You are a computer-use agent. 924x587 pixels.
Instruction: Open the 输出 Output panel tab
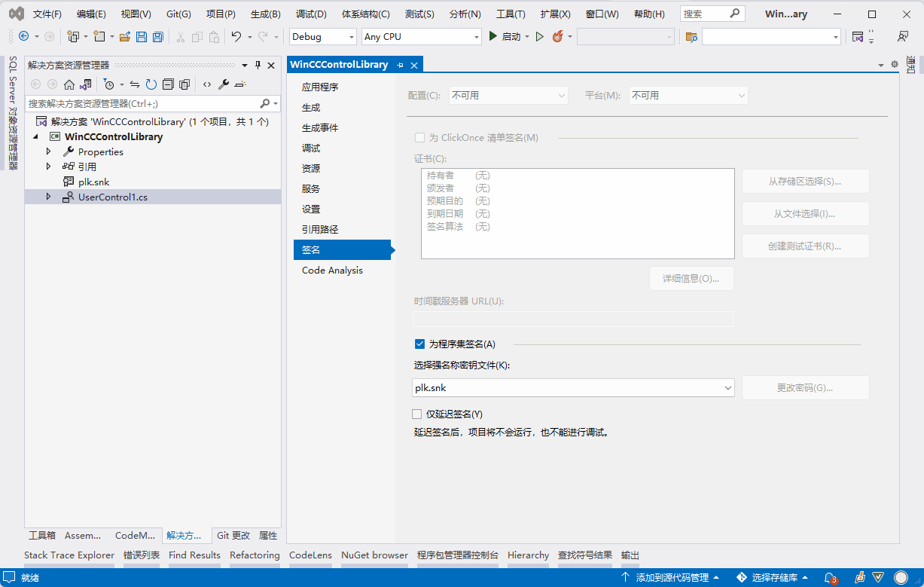[630, 555]
